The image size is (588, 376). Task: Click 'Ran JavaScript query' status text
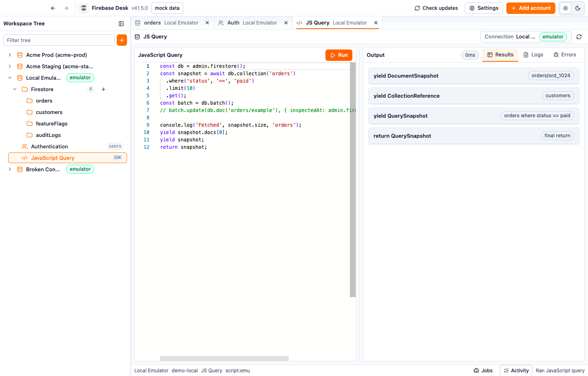click(560, 371)
